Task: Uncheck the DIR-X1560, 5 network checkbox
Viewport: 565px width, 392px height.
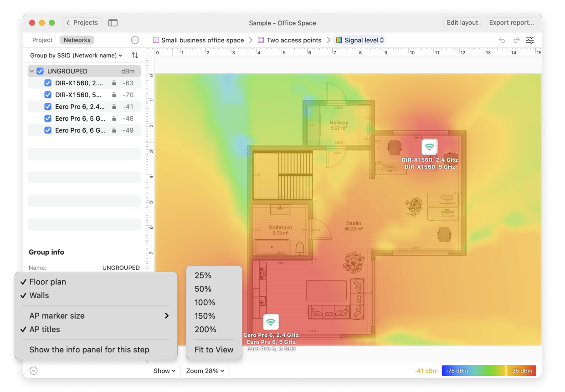Action: [x=48, y=95]
